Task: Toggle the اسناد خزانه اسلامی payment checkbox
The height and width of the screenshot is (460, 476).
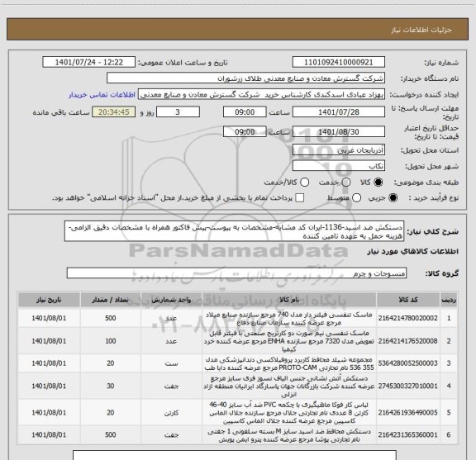Action: point(300,198)
